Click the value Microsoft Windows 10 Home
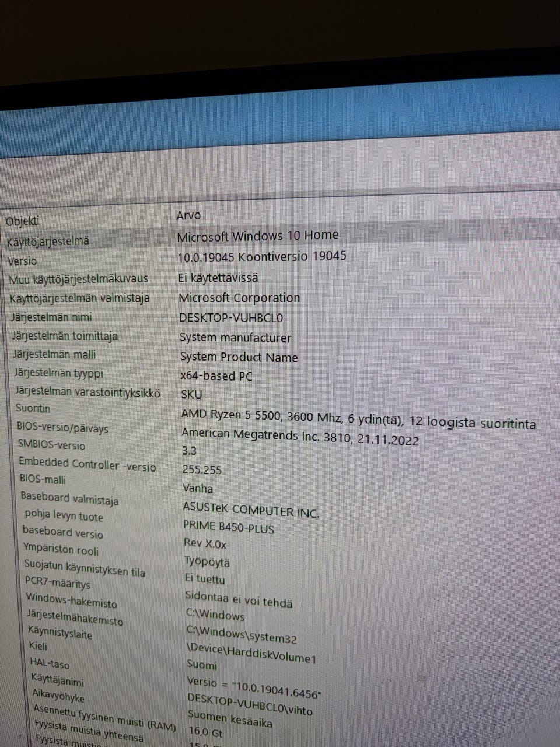 point(257,236)
